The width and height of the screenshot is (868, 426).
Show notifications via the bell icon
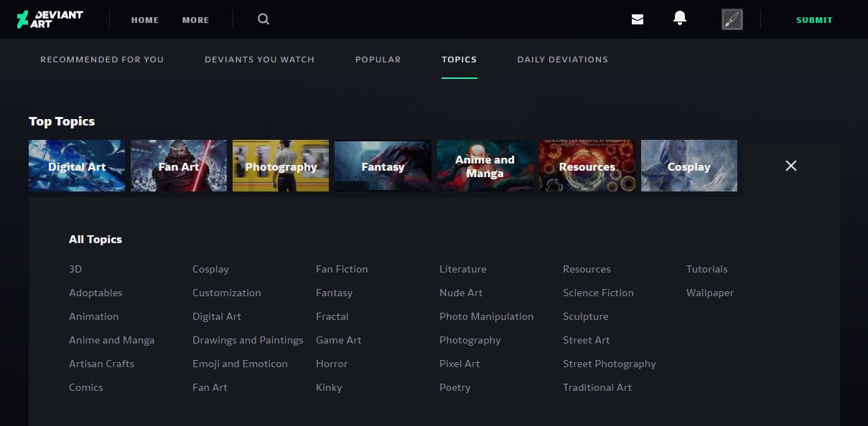[x=680, y=19]
